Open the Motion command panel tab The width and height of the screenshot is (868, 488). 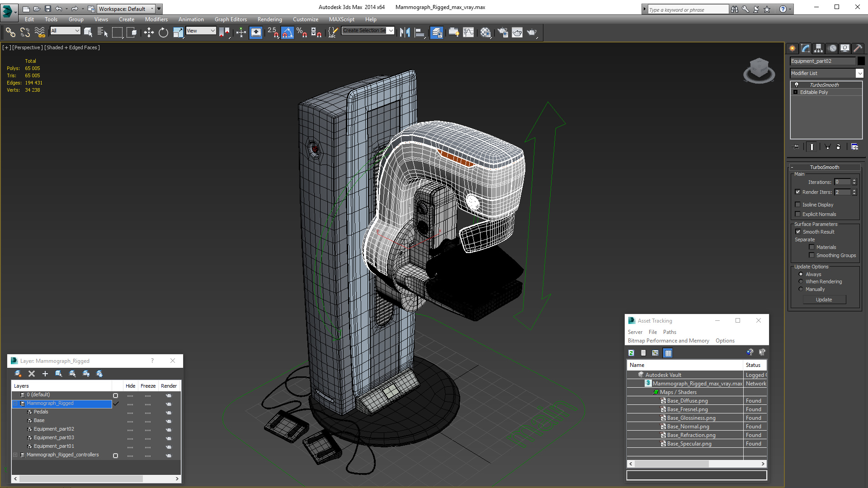pyautogui.click(x=832, y=48)
